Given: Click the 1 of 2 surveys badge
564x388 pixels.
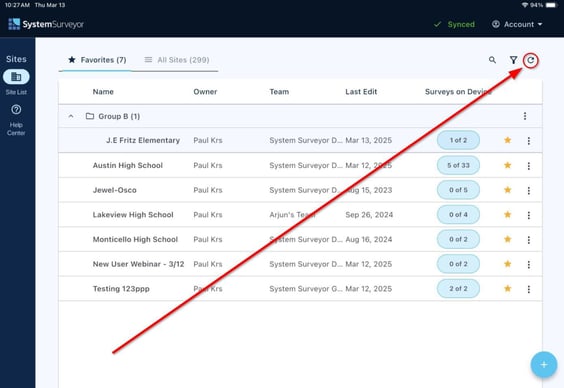Looking at the screenshot, I should (458, 140).
